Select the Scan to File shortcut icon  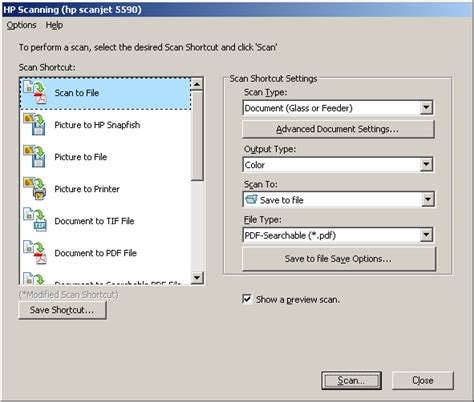[35, 92]
